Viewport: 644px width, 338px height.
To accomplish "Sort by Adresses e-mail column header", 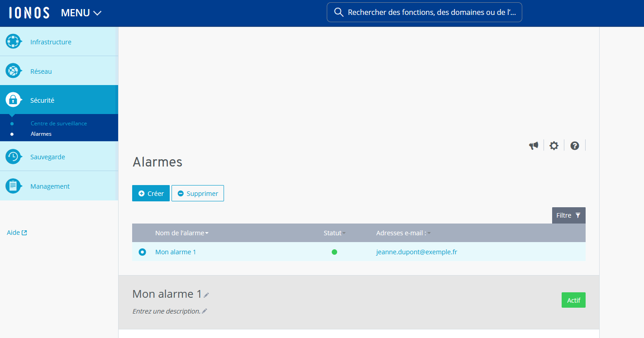I will [403, 233].
